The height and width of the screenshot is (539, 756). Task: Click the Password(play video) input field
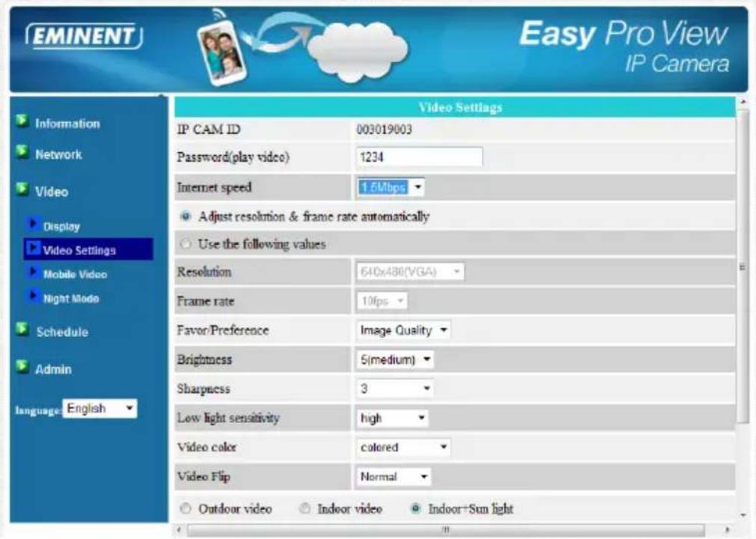[419, 157]
